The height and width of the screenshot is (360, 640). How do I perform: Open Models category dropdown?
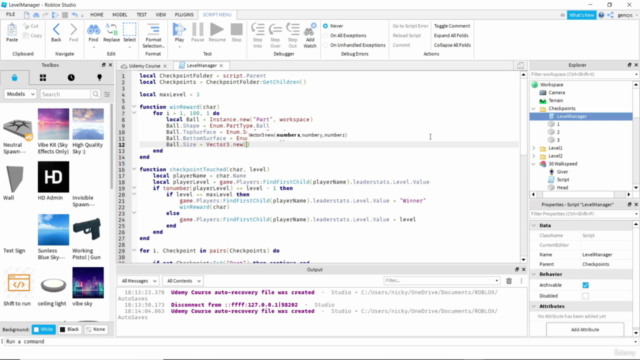[20, 94]
